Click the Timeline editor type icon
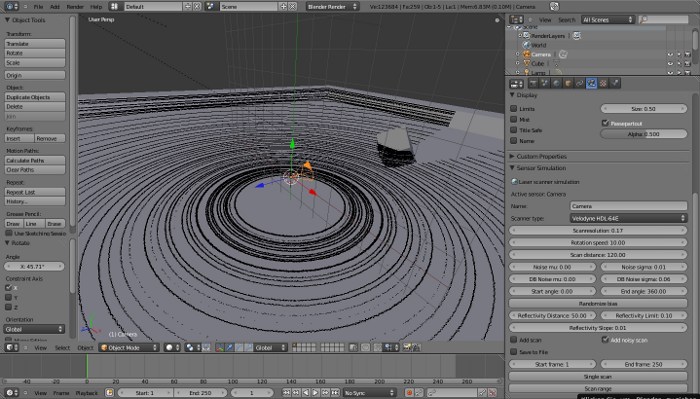The height and width of the screenshot is (399, 700). click(x=11, y=393)
